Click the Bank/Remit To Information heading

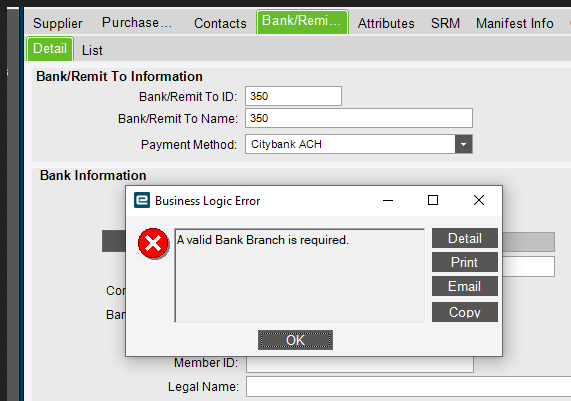point(119,76)
